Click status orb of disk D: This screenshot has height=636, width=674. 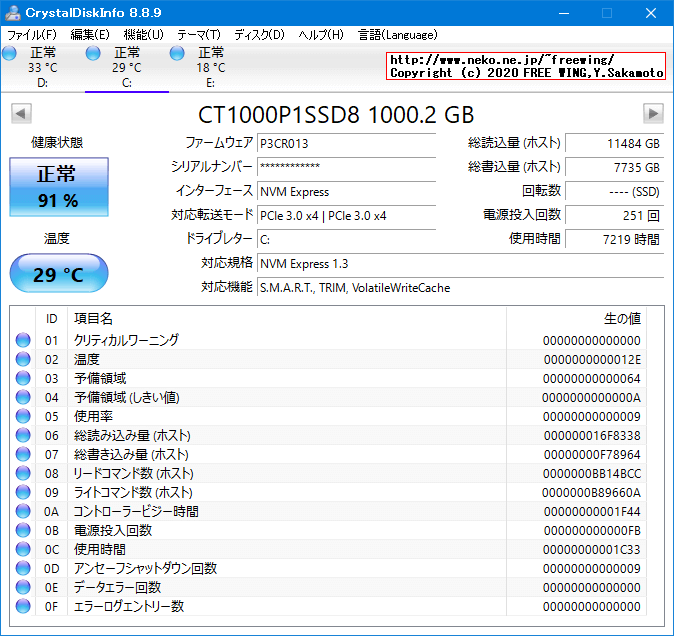(9, 53)
